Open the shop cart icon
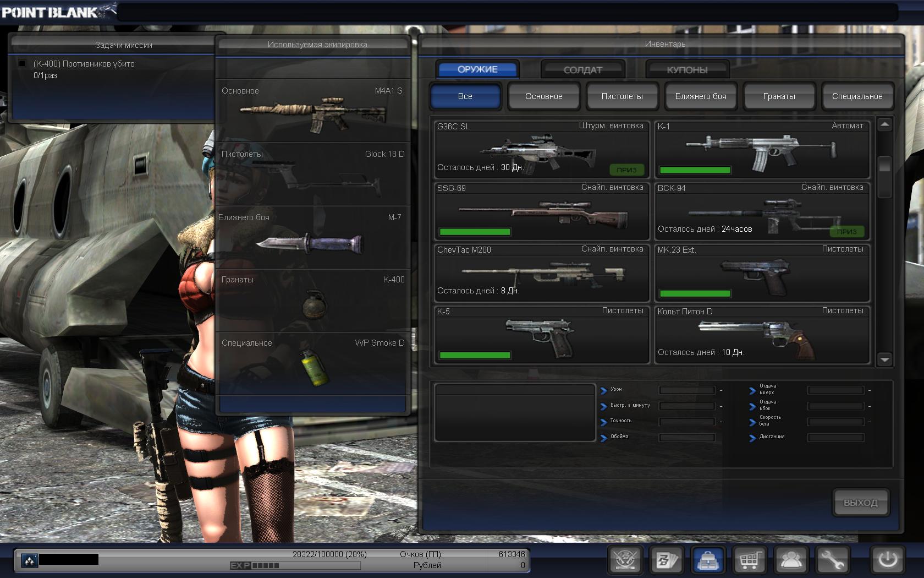Screen dimensions: 924x578 [750, 560]
